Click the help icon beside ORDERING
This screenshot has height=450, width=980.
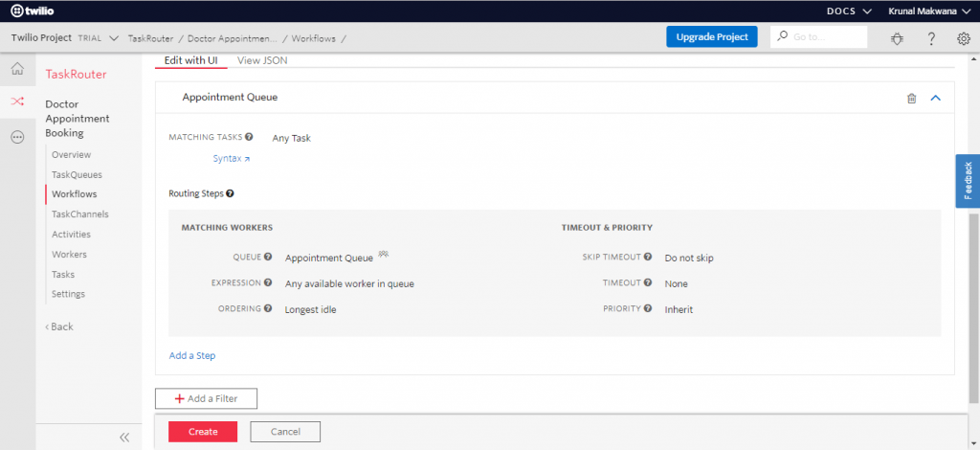click(x=268, y=308)
